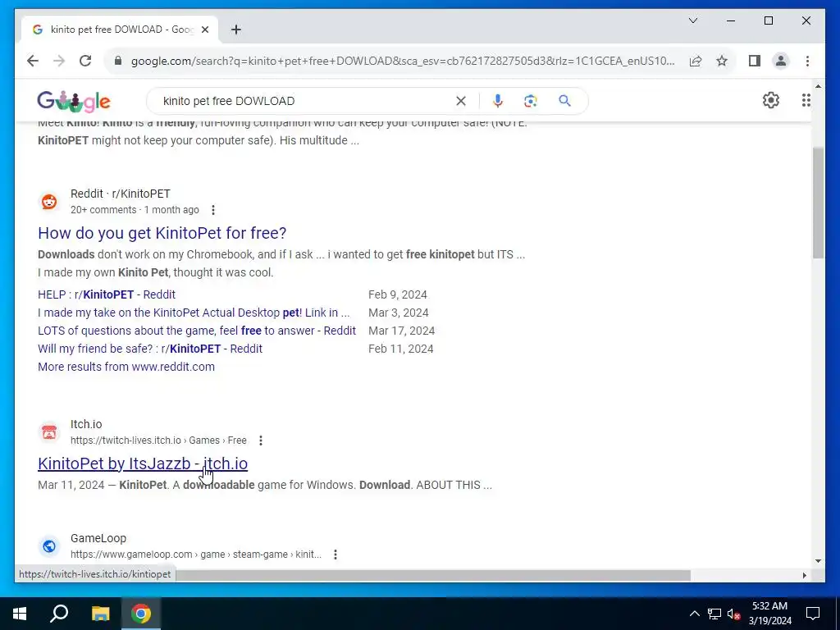
Task: Click the GameLoop globe favicon
Action: pos(49,546)
